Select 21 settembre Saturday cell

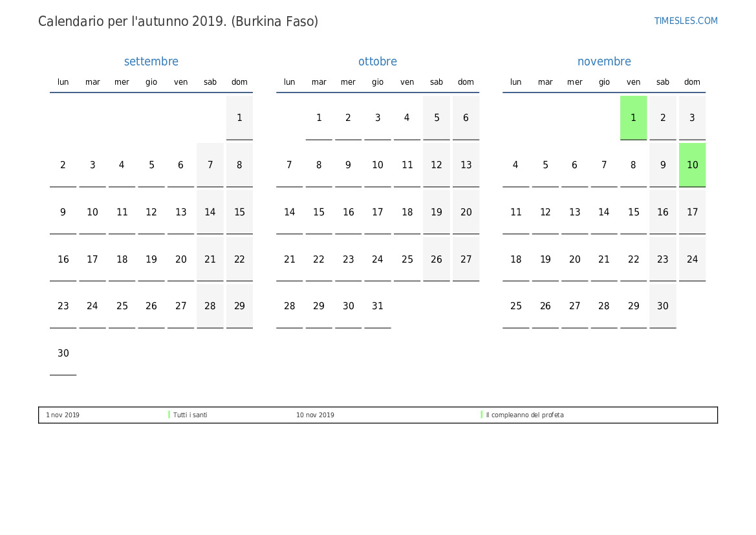pos(210,259)
